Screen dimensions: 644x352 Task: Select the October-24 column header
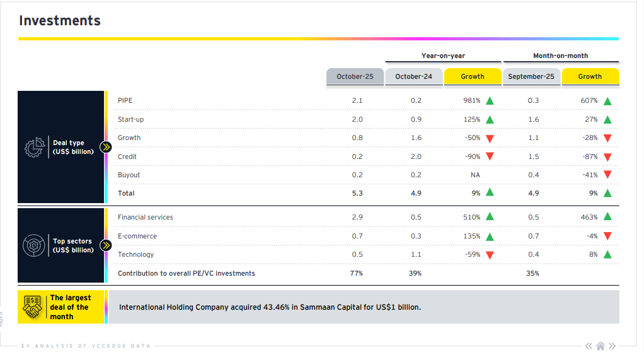[x=413, y=76]
